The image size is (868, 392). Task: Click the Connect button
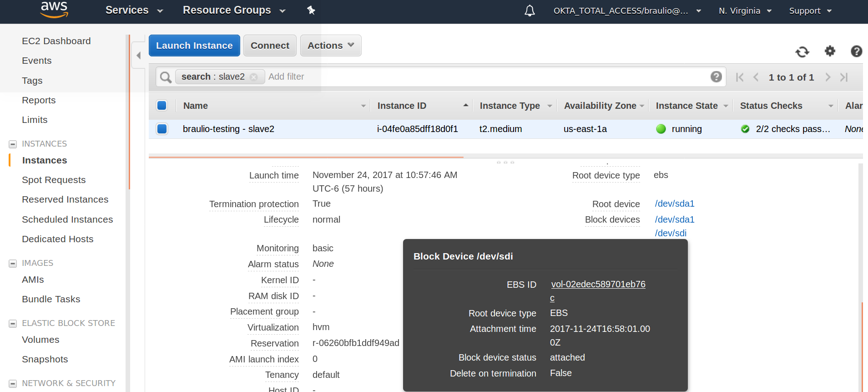point(270,46)
